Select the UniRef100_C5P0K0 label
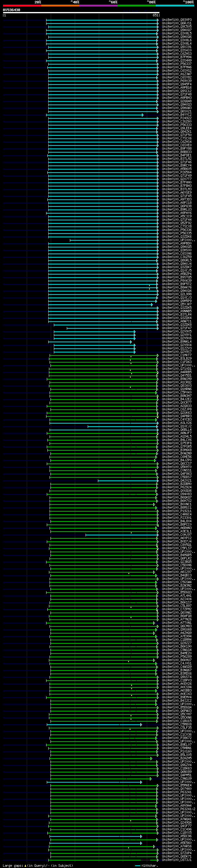This screenshot has height=868, width=197. click(176, 392)
